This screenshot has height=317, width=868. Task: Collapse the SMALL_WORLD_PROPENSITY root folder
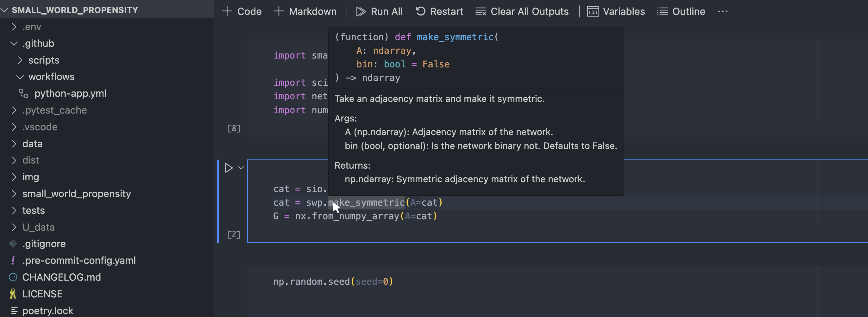coord(5,10)
